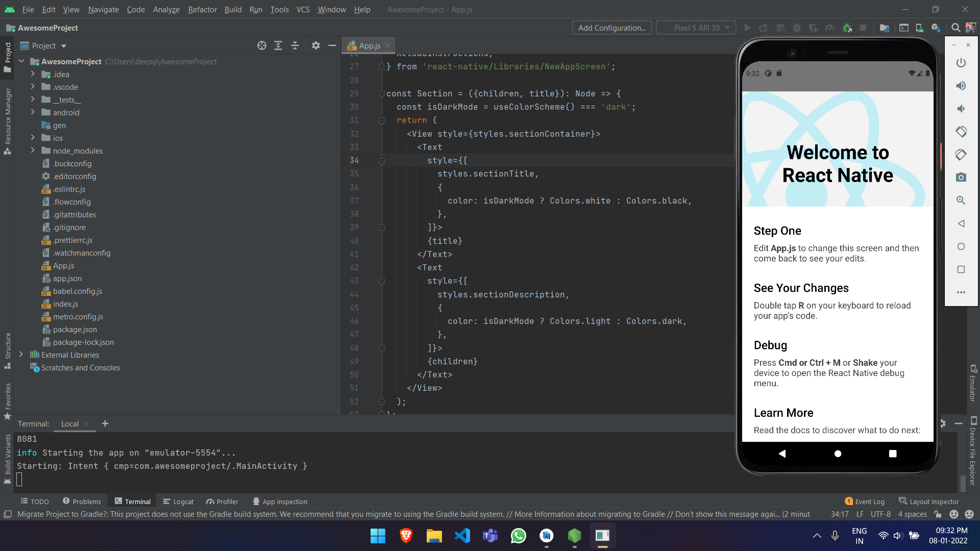
Task: Toggle the Favorites side tab
Action: (8, 401)
